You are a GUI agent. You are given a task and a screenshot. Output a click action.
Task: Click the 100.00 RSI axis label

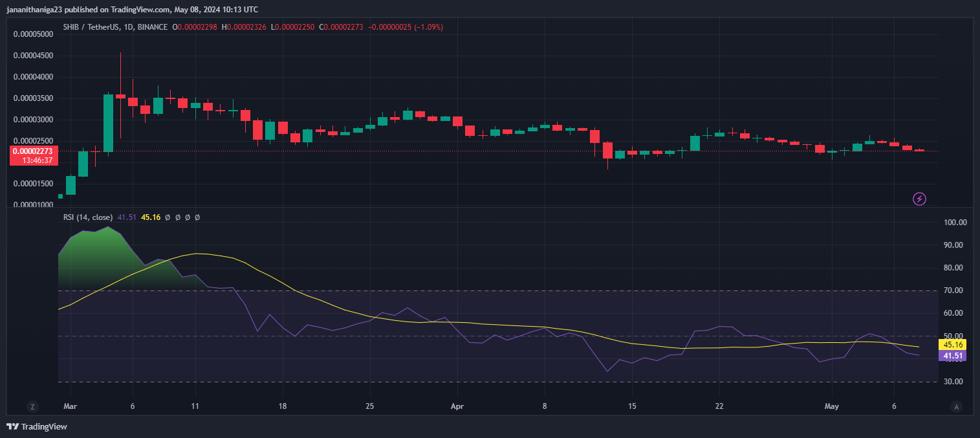(x=955, y=223)
